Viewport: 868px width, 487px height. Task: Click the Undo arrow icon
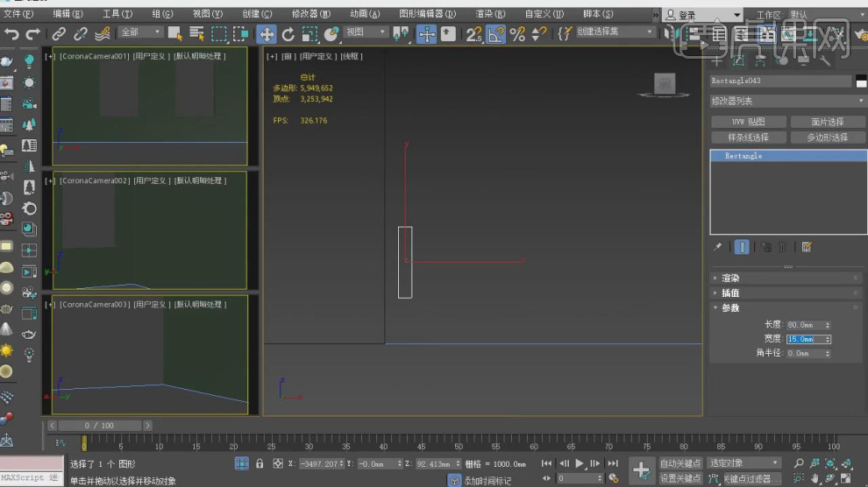point(11,33)
